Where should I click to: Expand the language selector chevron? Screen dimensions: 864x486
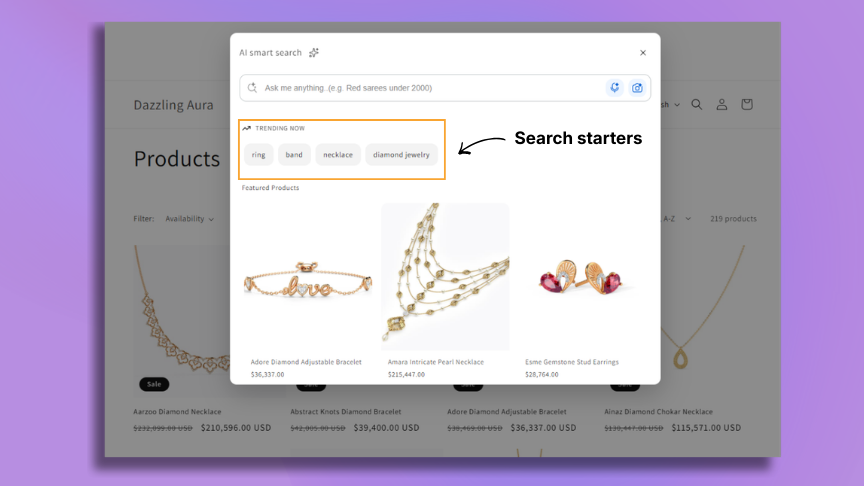point(677,105)
